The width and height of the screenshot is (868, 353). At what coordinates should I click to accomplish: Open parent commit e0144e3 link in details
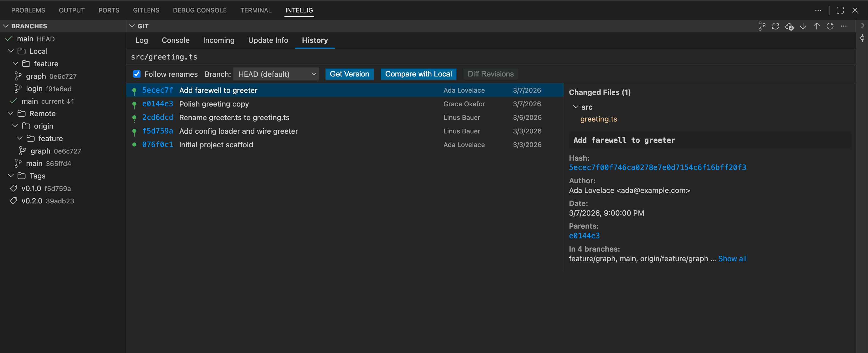[x=584, y=236]
